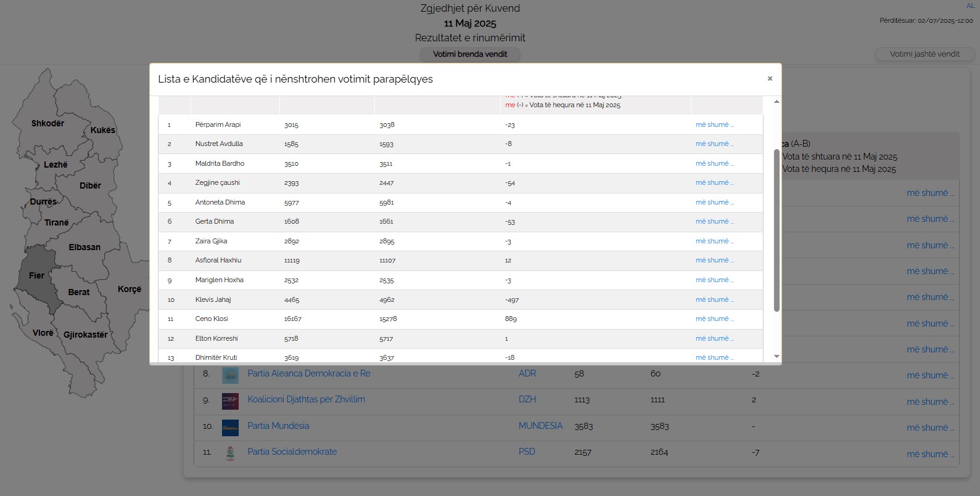
Task: Select the highlighted Fier region on map
Action: pos(37,275)
